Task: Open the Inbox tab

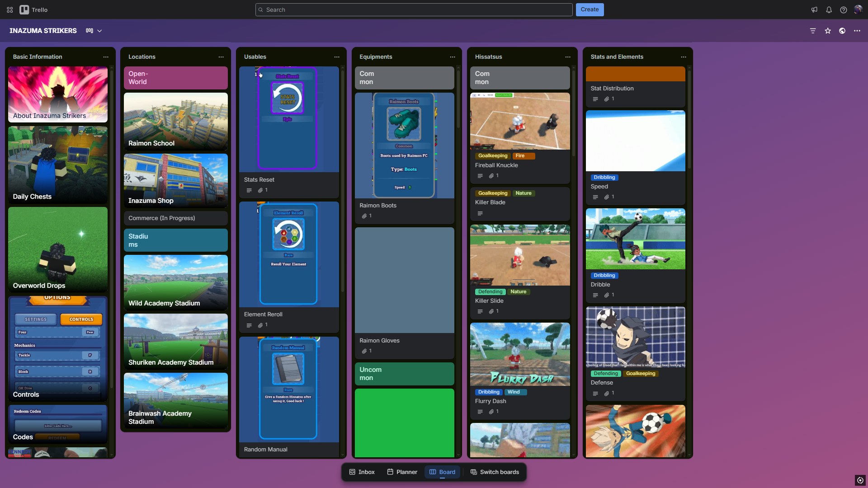Action: [x=361, y=472]
